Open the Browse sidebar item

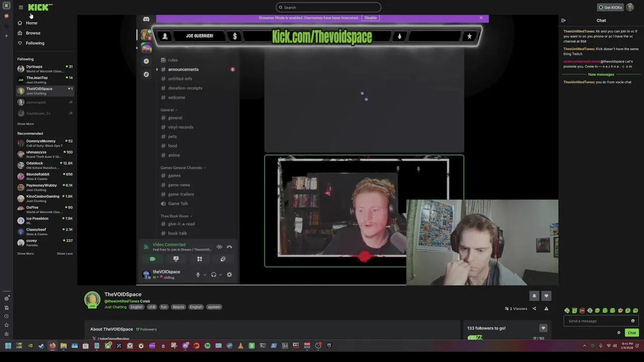(33, 33)
